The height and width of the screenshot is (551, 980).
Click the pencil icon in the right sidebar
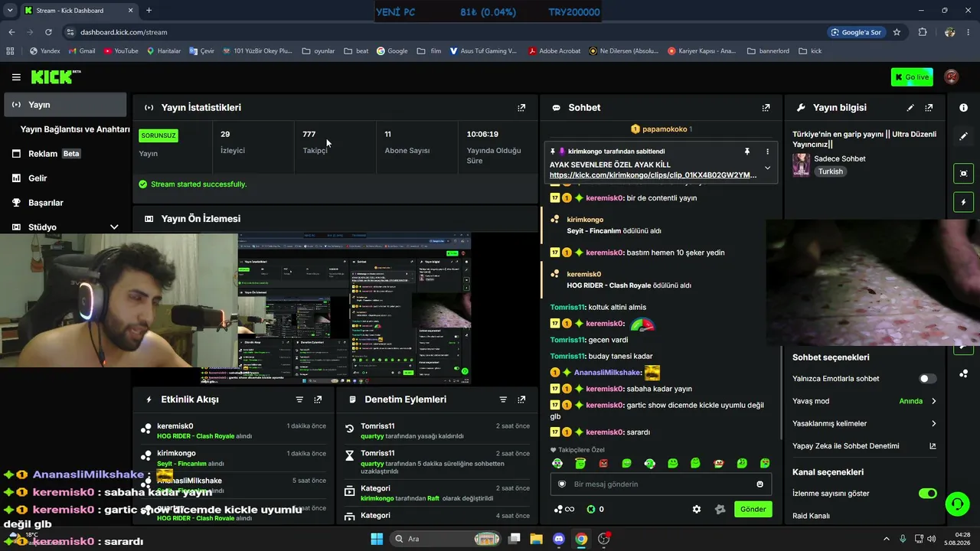(x=963, y=136)
